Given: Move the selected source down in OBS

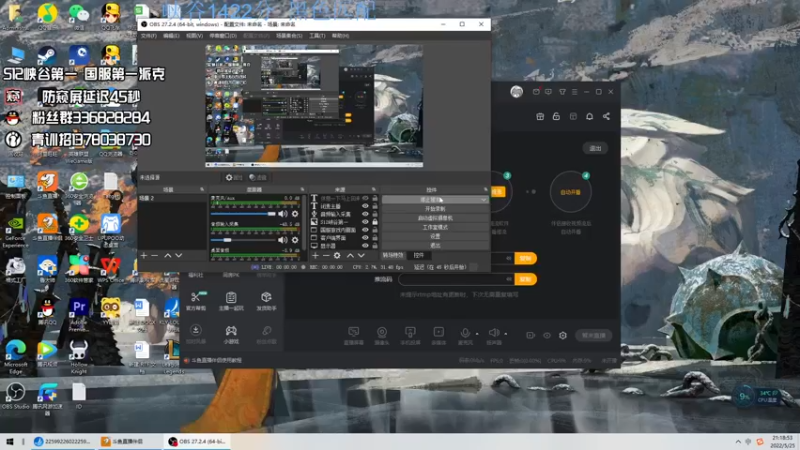Looking at the screenshot, I should coord(361,255).
